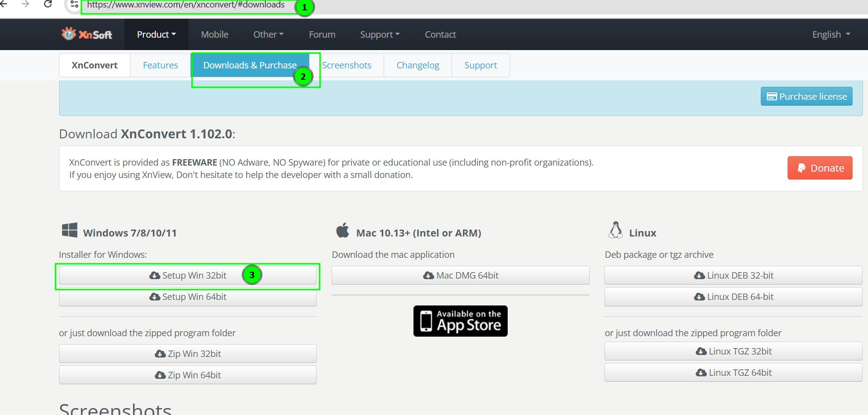Switch to the Features tab
This screenshot has height=415, width=868.
(x=160, y=65)
